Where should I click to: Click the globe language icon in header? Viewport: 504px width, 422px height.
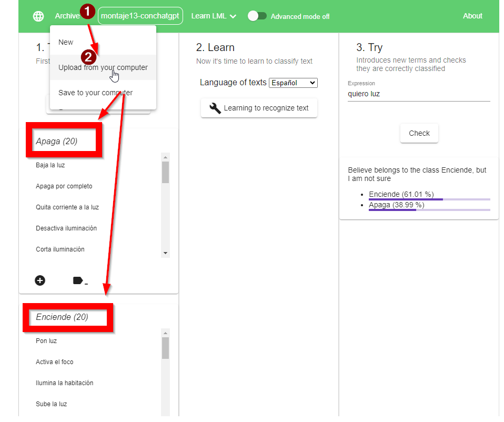(38, 16)
